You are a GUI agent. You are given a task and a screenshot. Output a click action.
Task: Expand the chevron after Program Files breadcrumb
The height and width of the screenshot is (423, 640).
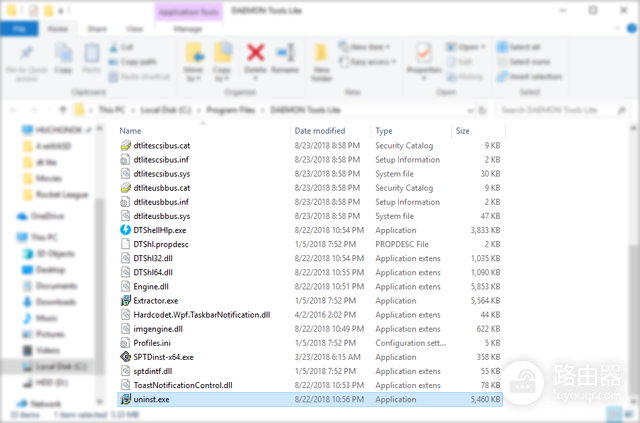click(x=262, y=110)
